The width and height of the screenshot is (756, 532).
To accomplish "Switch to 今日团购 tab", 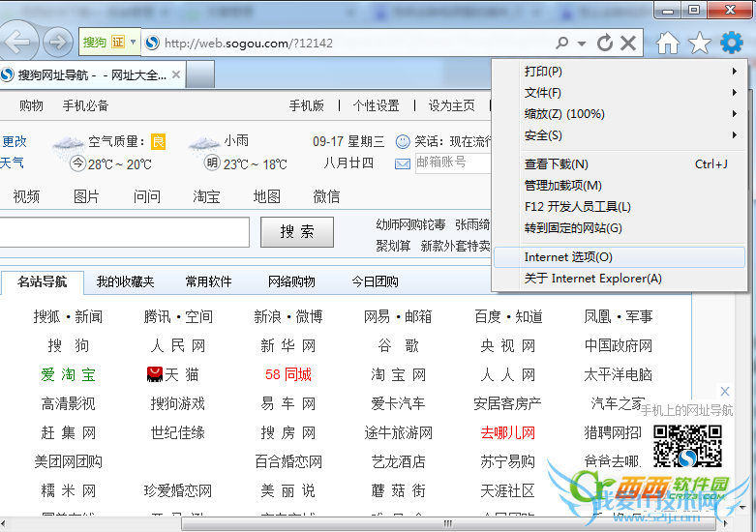I will tap(376, 281).
